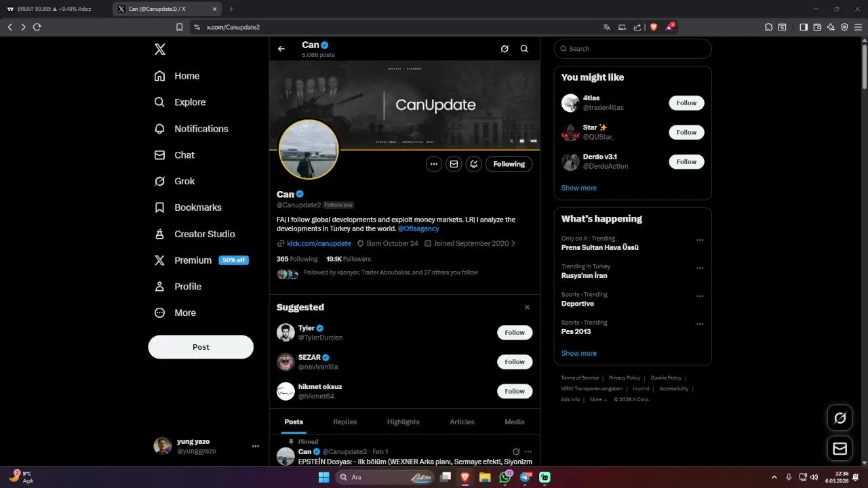868x488 pixels.
Task: Open the floating Grok button
Action: pos(840,418)
